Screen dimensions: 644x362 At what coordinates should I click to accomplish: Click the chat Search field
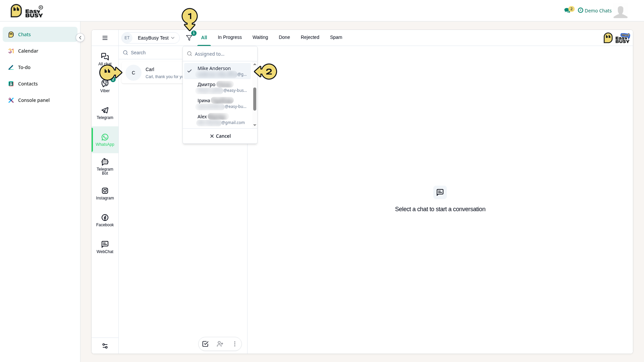(153, 53)
